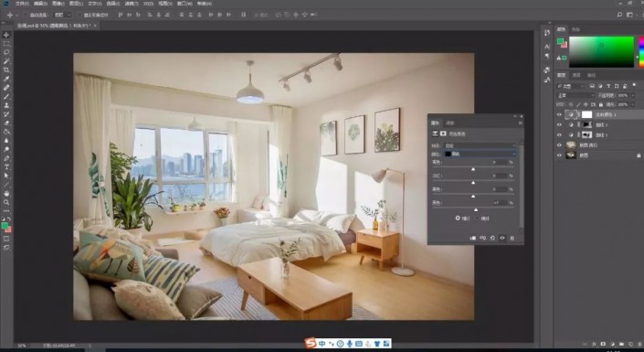
Task: Select the Eyedropper tool
Action: [x=6, y=79]
